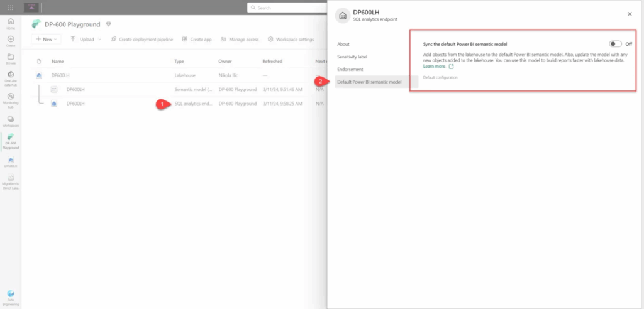The image size is (644, 309).
Task: Click the 'Semantic model (...' type cell
Action: 194,89
